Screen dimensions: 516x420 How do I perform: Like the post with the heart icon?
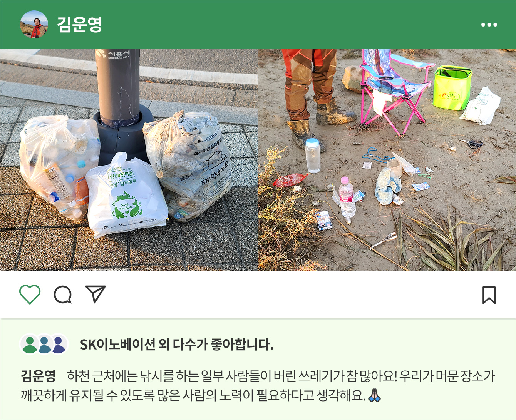[x=30, y=295]
